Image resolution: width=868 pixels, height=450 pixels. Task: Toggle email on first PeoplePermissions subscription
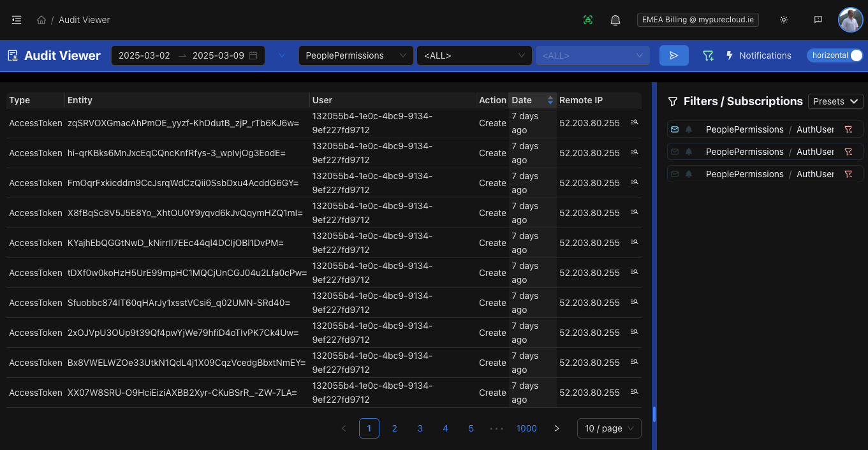pos(675,129)
